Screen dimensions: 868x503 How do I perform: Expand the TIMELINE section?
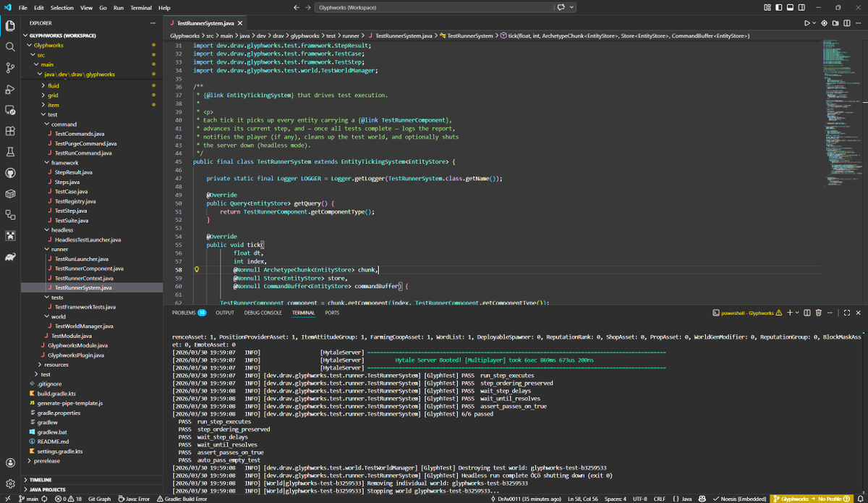pos(40,480)
